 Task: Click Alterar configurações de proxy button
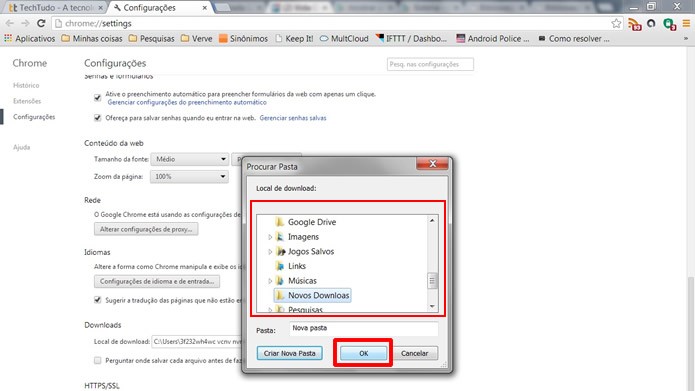pyautogui.click(x=146, y=229)
